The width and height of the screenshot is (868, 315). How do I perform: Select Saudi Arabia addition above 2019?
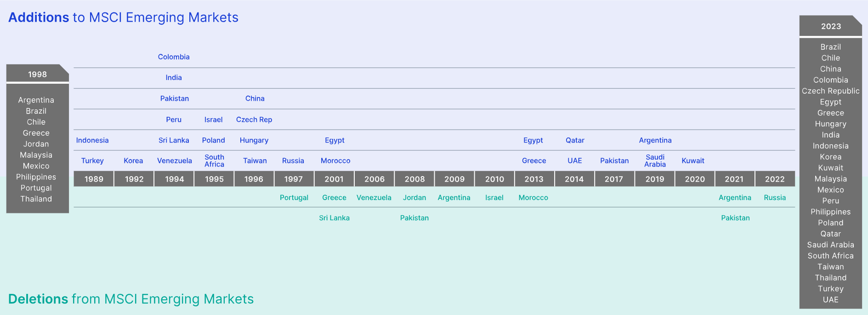655,160
